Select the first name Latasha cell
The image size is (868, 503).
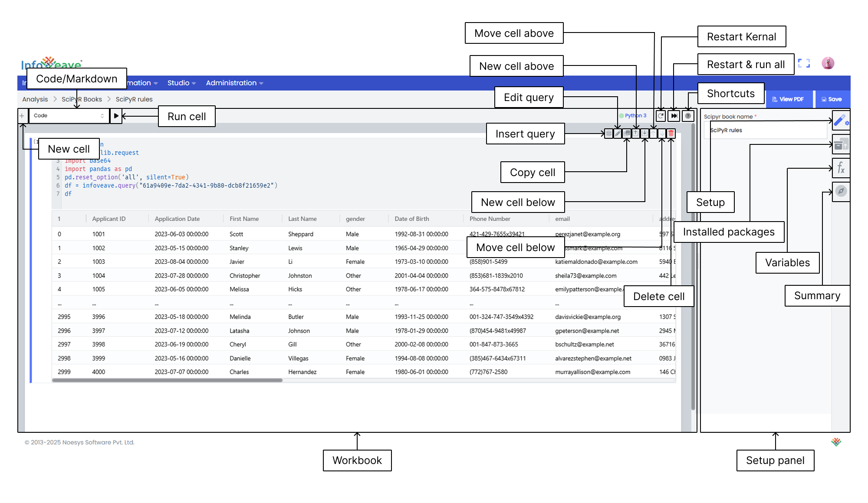click(x=240, y=331)
